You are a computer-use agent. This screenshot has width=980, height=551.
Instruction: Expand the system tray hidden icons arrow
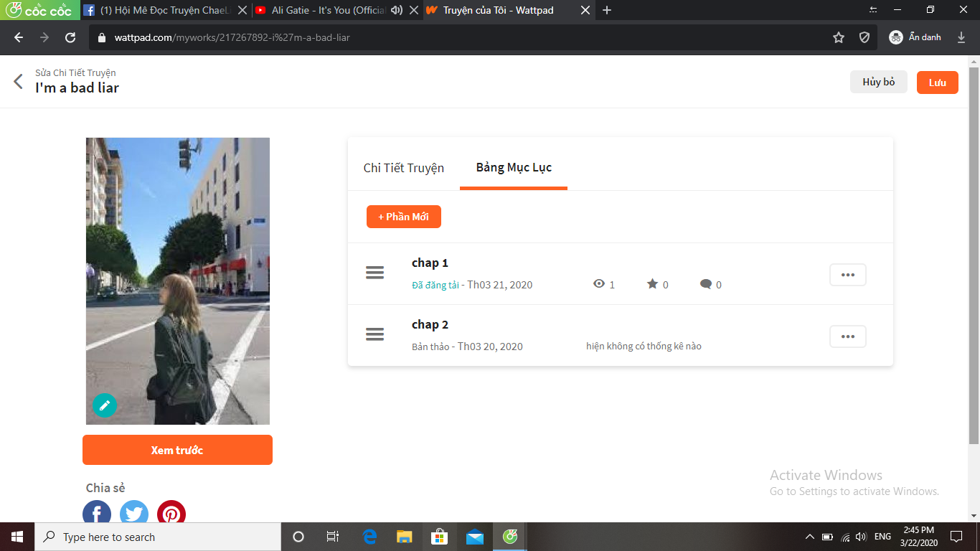click(x=809, y=537)
